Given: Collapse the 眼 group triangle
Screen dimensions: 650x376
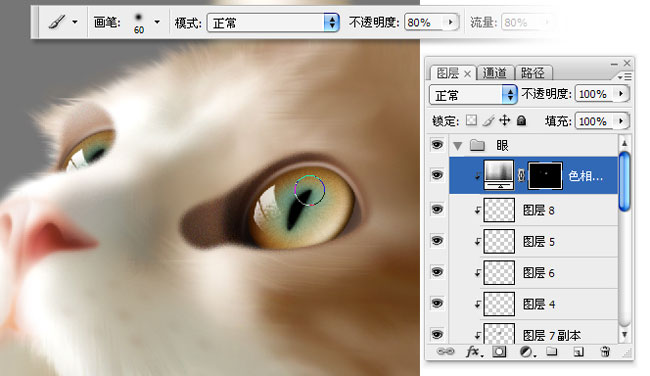Looking at the screenshot, I should 458,146.
